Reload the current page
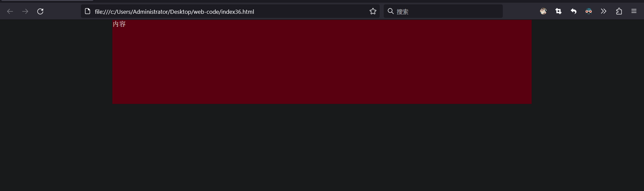This screenshot has width=644, height=191. [x=40, y=11]
